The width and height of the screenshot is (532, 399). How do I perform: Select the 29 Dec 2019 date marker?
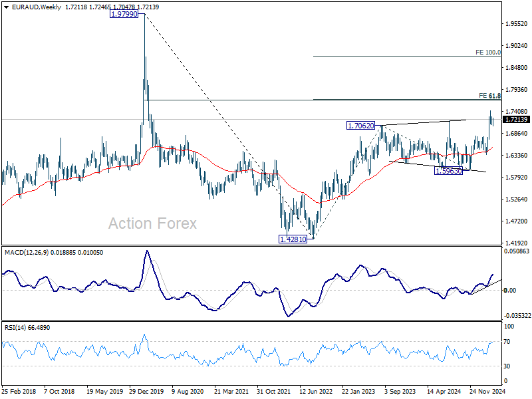pos(146,391)
